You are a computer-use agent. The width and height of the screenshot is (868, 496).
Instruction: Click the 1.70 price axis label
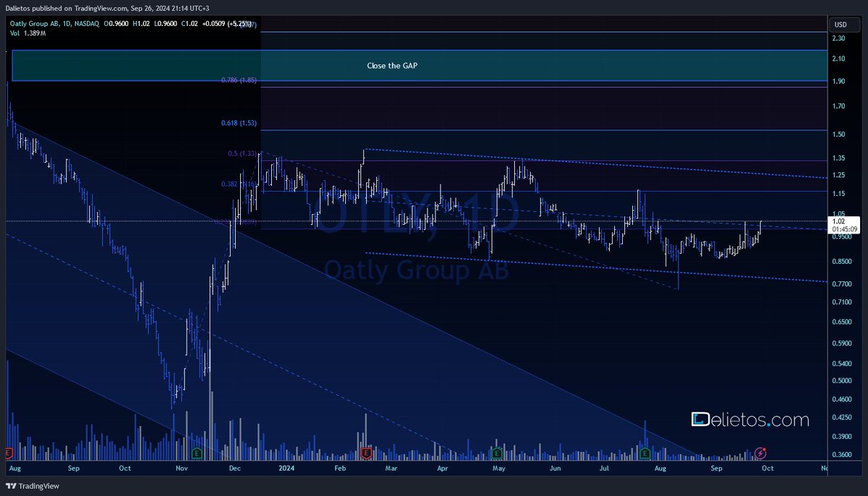click(x=839, y=107)
